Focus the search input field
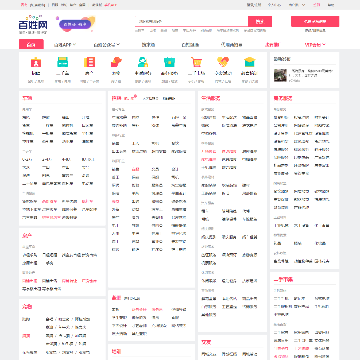This screenshot has height=360, width=360. (x=191, y=21)
